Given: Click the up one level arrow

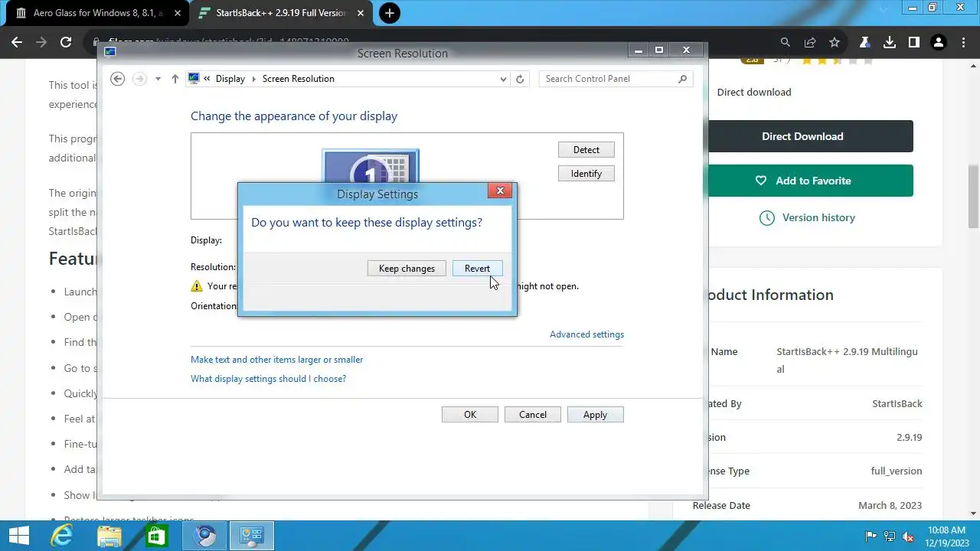Looking at the screenshot, I should coord(175,79).
